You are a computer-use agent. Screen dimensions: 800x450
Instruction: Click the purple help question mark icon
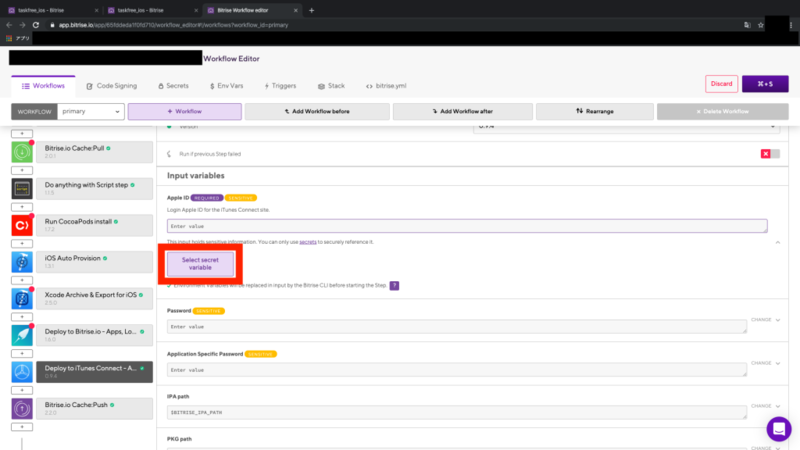tap(394, 286)
